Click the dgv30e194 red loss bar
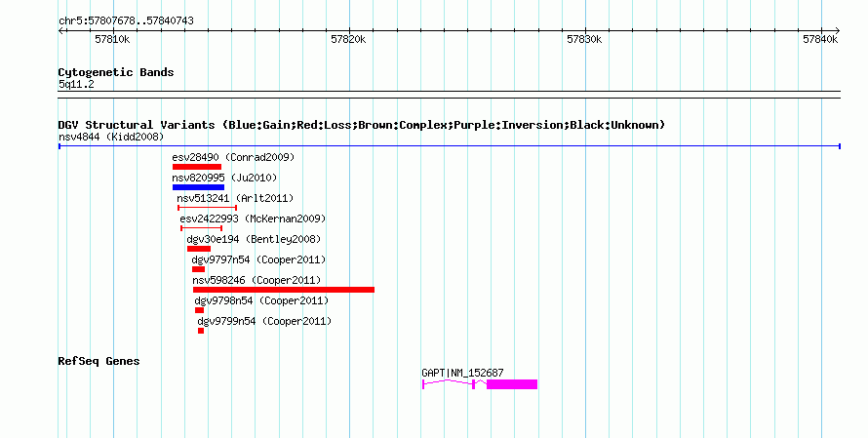This screenshot has width=868, height=438. point(199,249)
